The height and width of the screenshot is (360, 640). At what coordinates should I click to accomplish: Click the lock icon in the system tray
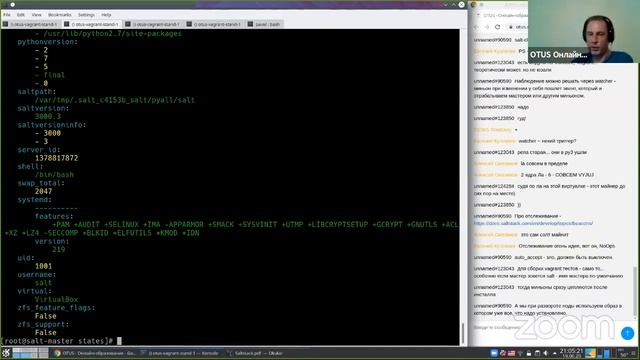click(x=529, y=353)
